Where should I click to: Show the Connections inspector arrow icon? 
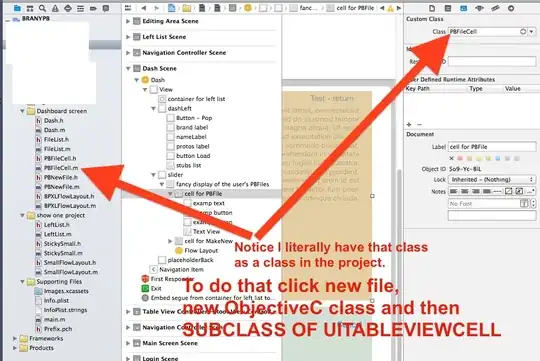[x=511, y=8]
